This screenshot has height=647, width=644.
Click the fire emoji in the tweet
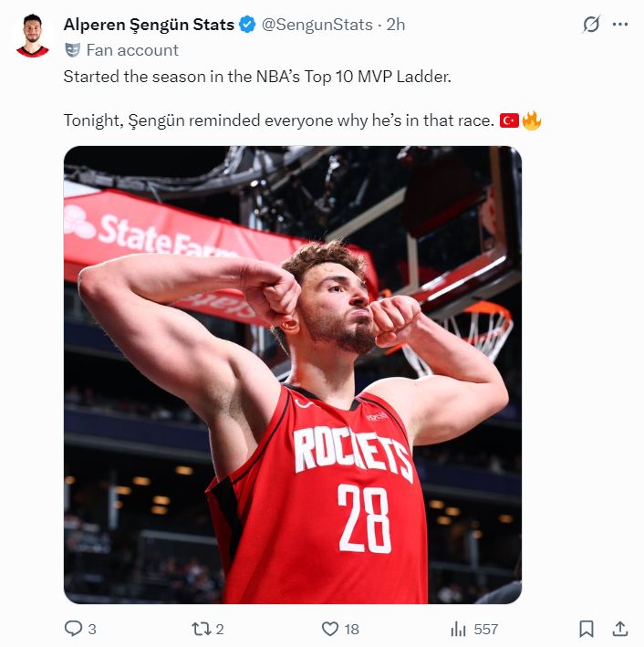coord(532,120)
